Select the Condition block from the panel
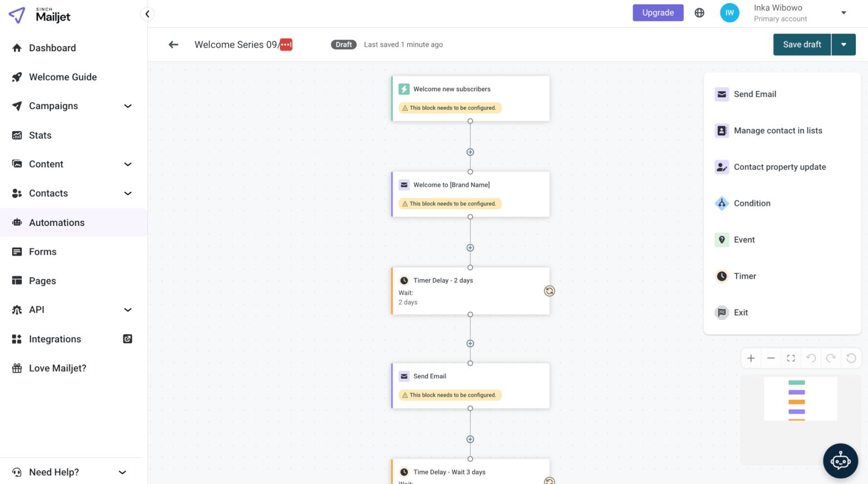The width and height of the screenshot is (868, 484). pos(752,204)
